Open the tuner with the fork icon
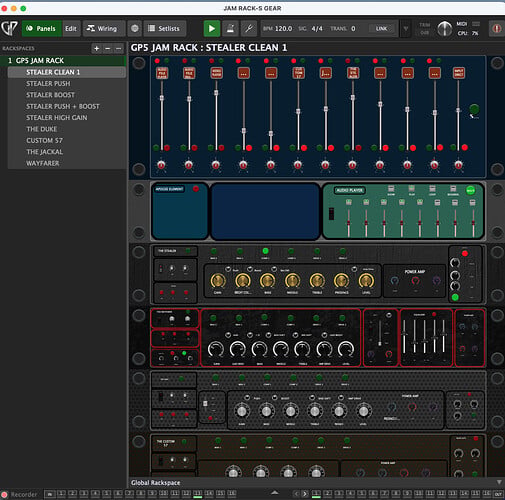 (249, 29)
